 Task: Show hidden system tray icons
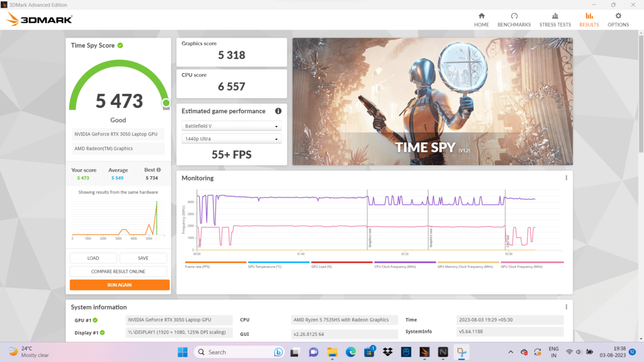[511, 352]
